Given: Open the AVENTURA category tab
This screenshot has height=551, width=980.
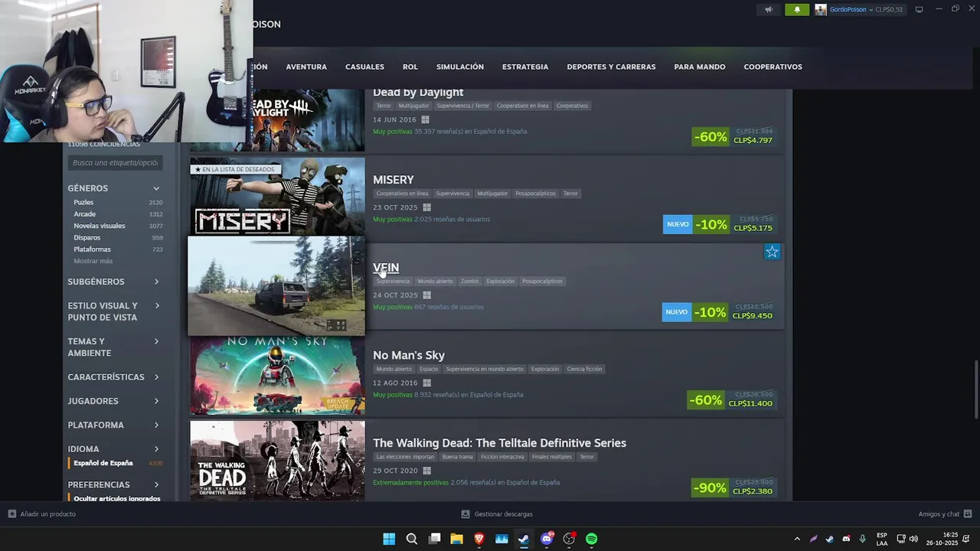Looking at the screenshot, I should click(306, 67).
